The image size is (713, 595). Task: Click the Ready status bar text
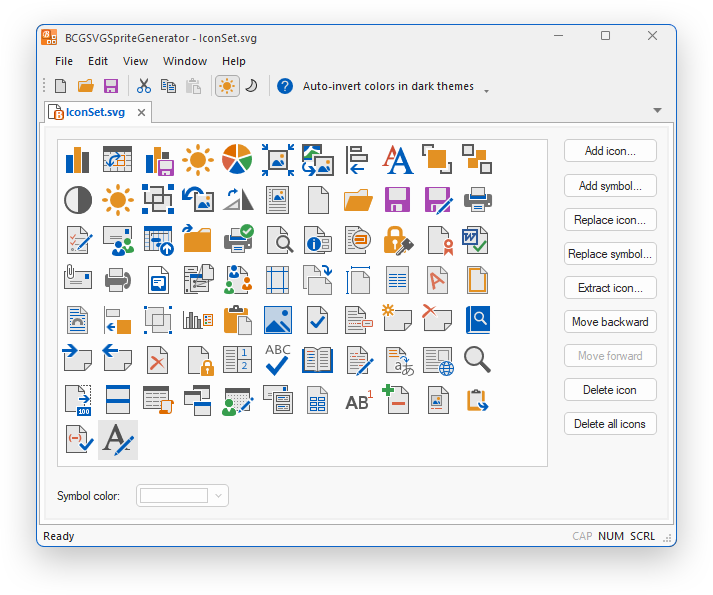coord(59,536)
